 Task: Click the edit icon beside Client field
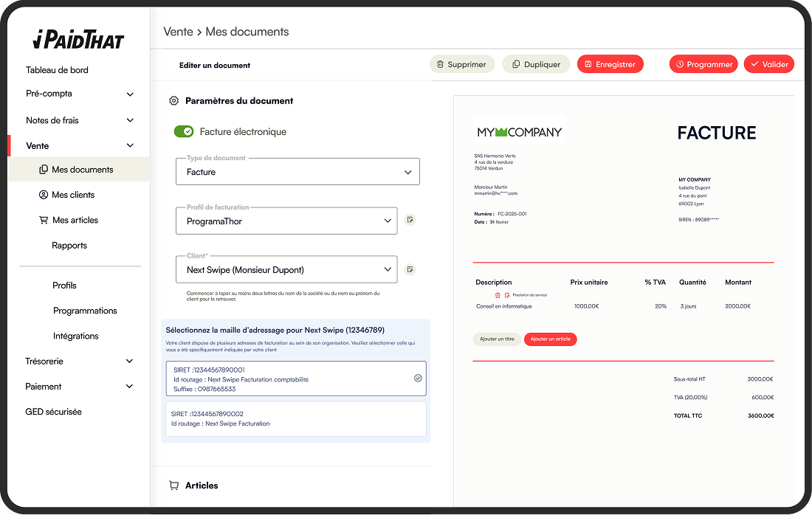click(x=410, y=269)
